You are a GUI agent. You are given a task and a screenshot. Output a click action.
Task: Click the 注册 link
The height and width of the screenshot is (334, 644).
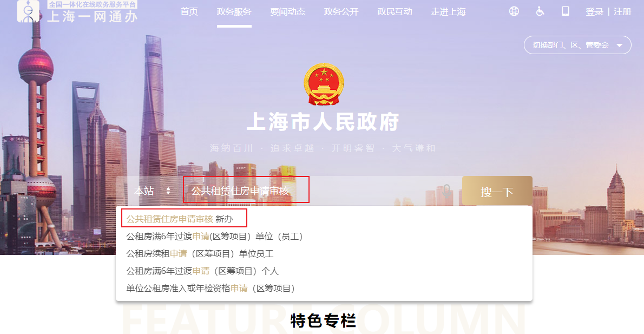pyautogui.click(x=622, y=12)
